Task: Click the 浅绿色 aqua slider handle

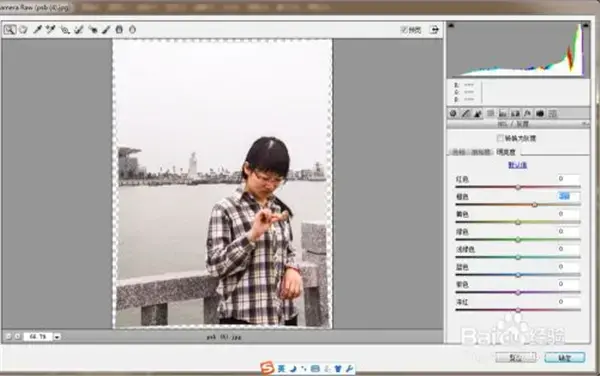Action: coord(518,257)
